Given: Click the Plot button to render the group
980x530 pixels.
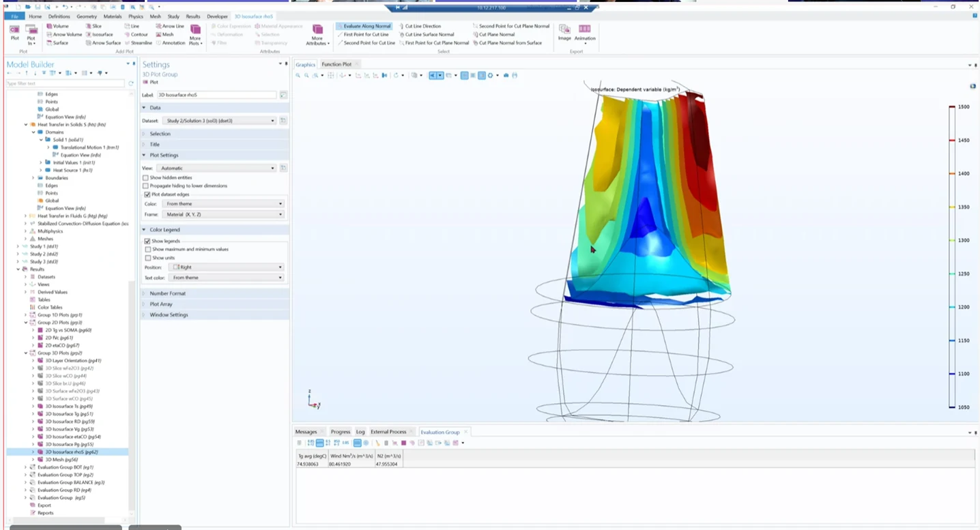Looking at the screenshot, I should (14, 34).
